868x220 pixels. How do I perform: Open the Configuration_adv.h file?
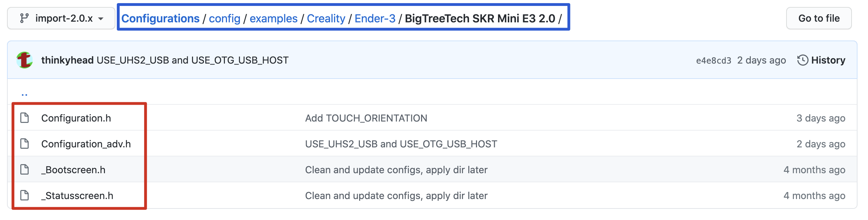[86, 144]
